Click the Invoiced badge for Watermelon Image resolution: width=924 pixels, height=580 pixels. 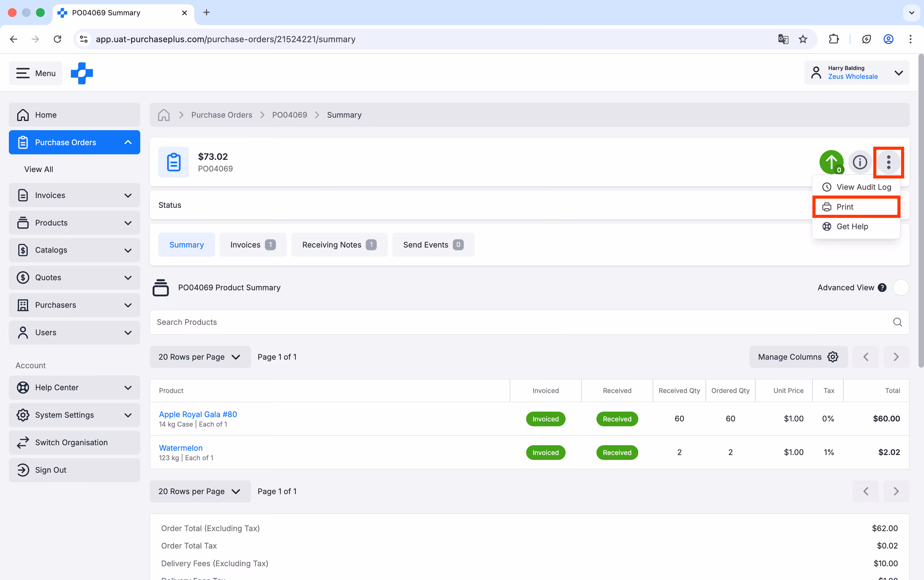546,453
